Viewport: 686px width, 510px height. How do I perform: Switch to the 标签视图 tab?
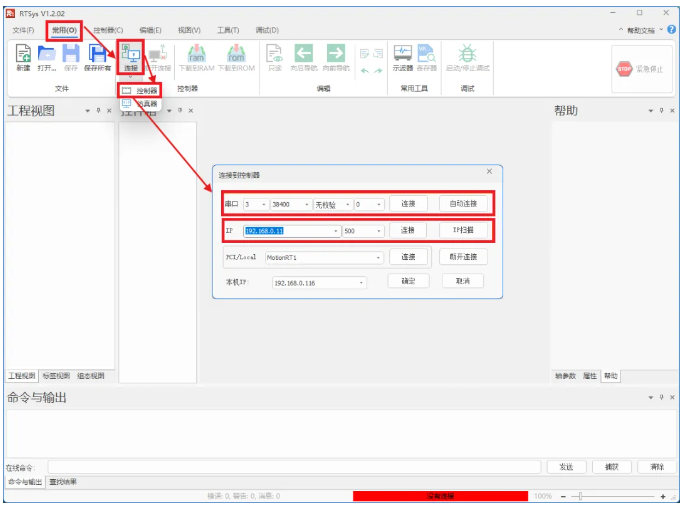pyautogui.click(x=56, y=376)
